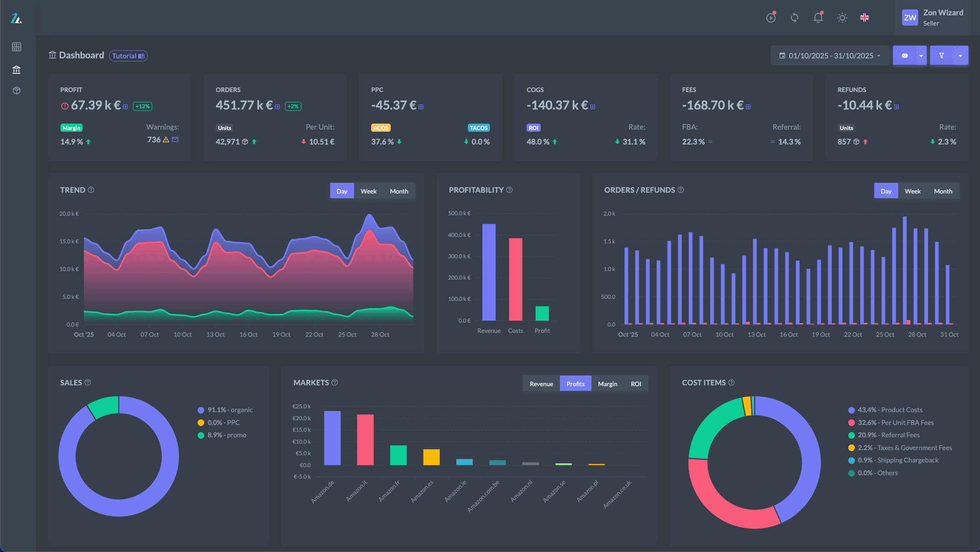Click the sync refresh icon
The width and height of the screenshot is (980, 552).
point(794,17)
